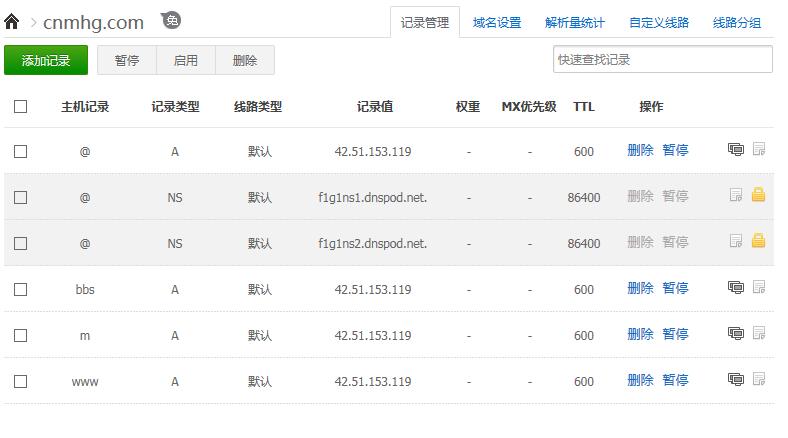Click the monitor icon for the @ A record
This screenshot has width=788, height=438.
(736, 150)
